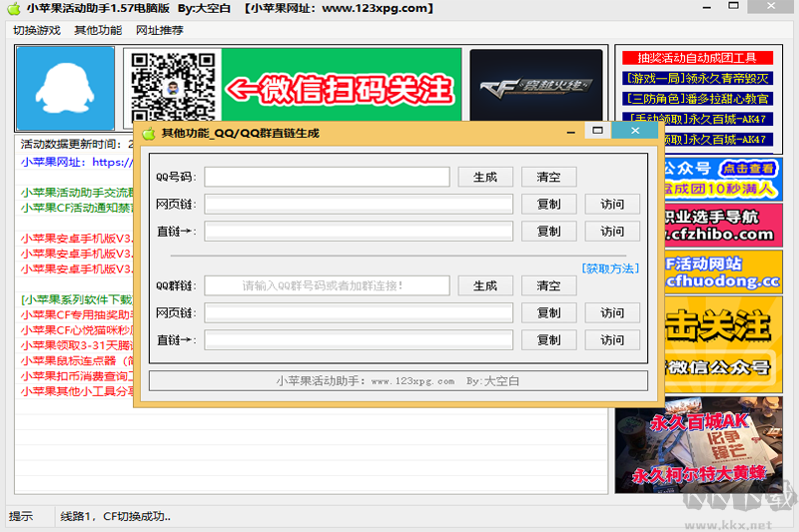Click the first 网页链 output field
Screen dimensions: 799x532
pyautogui.click(x=359, y=205)
